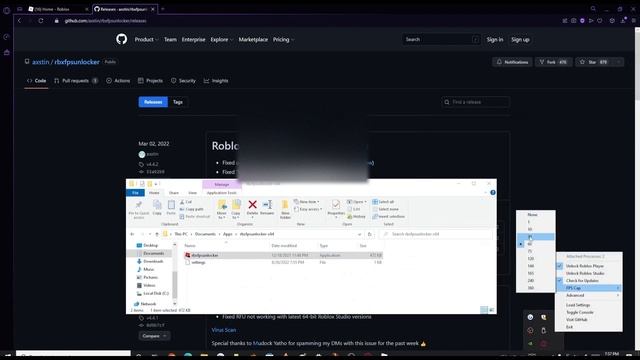Expand Advanced submenu in tray menu

(x=589, y=295)
